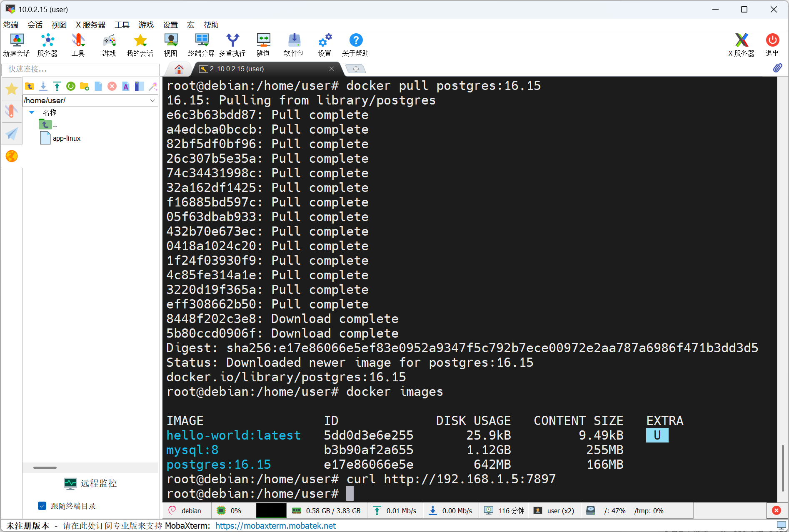The width and height of the screenshot is (789, 532).
Task: Open the 会话 menu
Action: [x=35, y=25]
